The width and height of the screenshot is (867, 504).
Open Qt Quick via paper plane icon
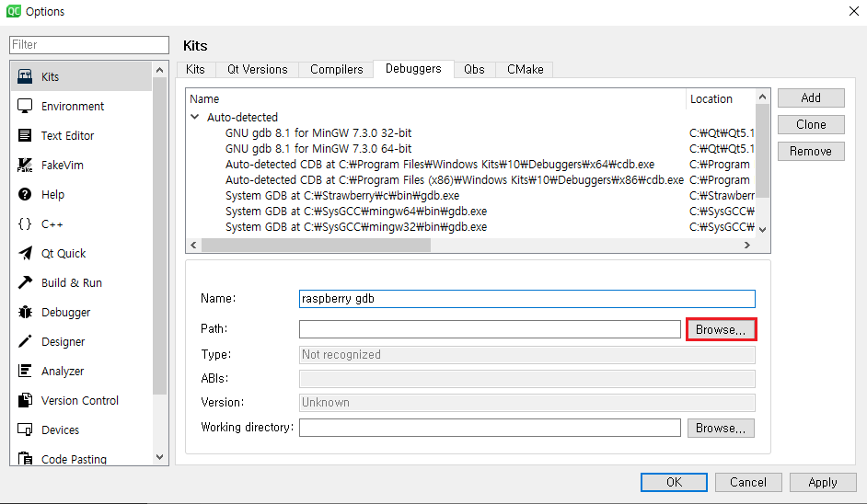click(25, 253)
